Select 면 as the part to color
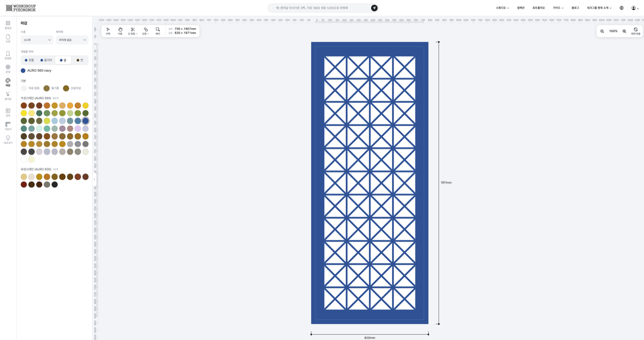 tap(80, 60)
